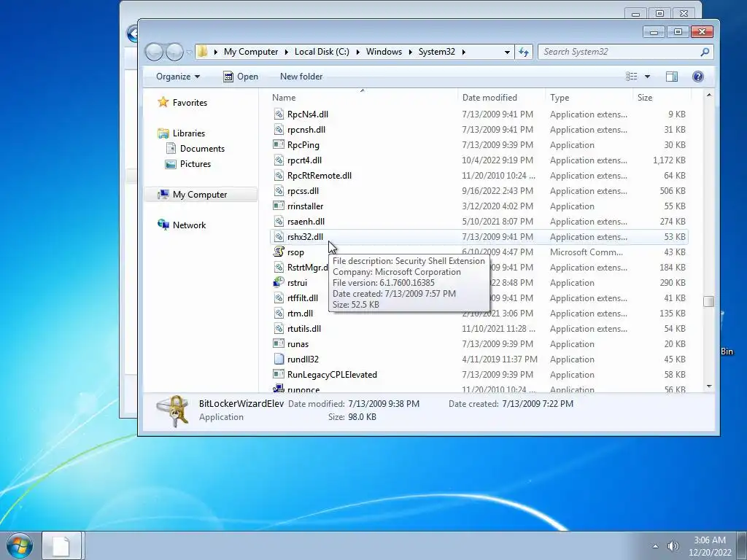Select the rpcnsh.dll file name
Image resolution: width=747 pixels, height=560 pixels.
tap(306, 130)
